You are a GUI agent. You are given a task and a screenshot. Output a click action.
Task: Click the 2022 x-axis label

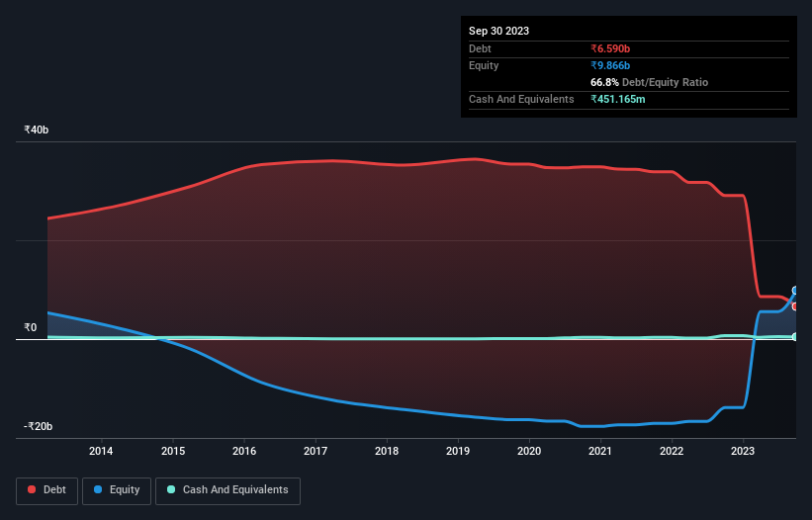click(x=672, y=451)
